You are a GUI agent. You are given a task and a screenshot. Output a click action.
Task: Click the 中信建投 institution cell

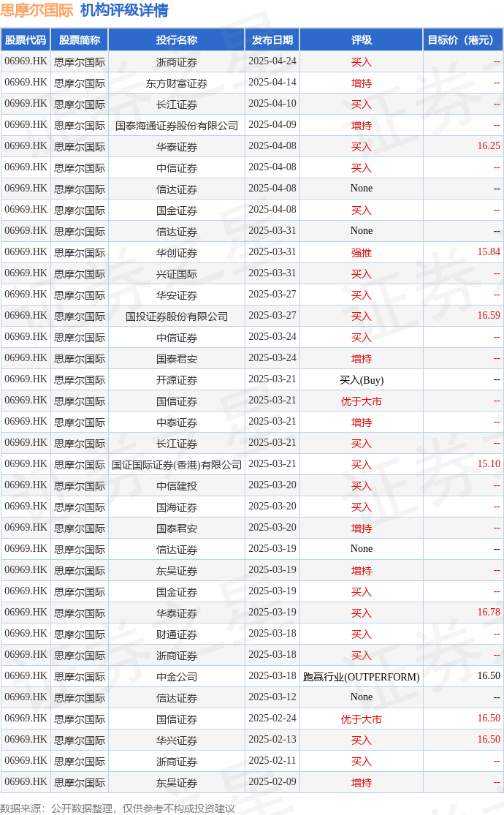click(177, 486)
